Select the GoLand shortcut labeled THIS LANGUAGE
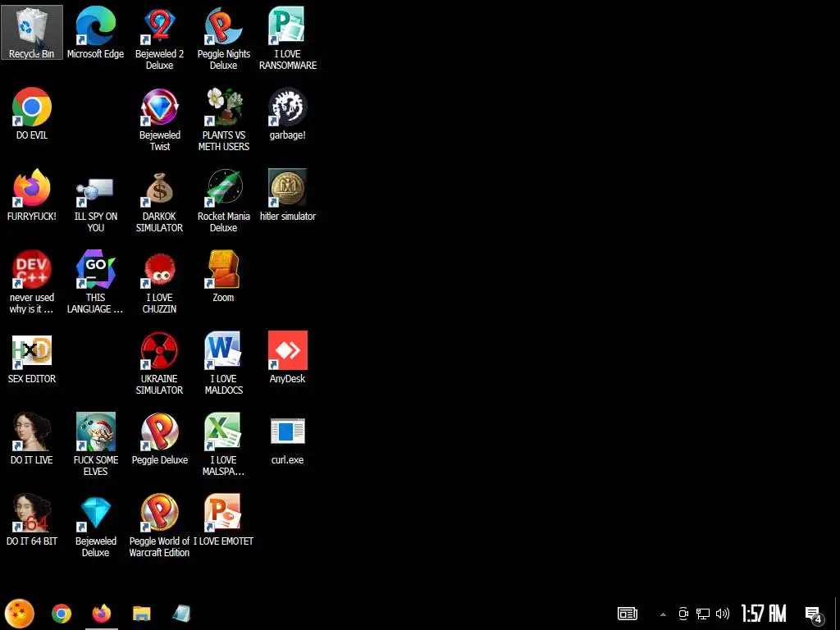This screenshot has width=840, height=630. (x=95, y=282)
